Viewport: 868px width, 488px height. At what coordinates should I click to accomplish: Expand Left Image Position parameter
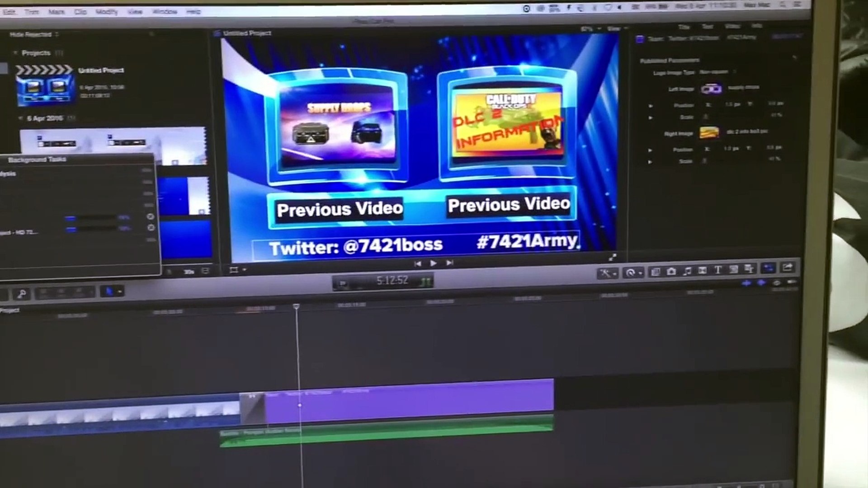click(x=651, y=106)
